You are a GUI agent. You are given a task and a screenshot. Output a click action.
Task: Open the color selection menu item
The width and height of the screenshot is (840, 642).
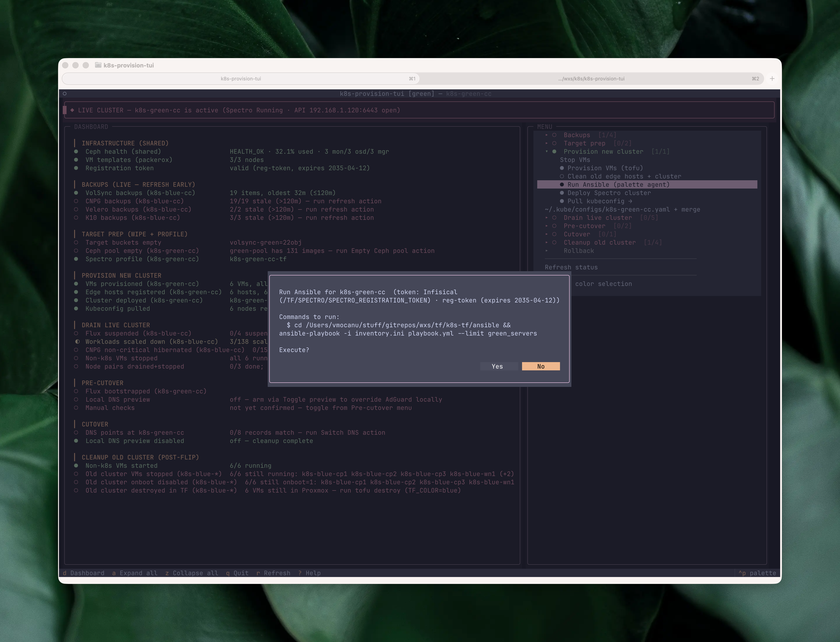604,283
